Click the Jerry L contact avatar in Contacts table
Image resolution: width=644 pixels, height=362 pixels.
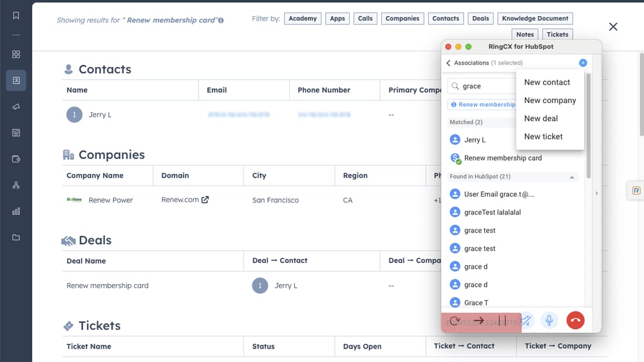point(74,115)
